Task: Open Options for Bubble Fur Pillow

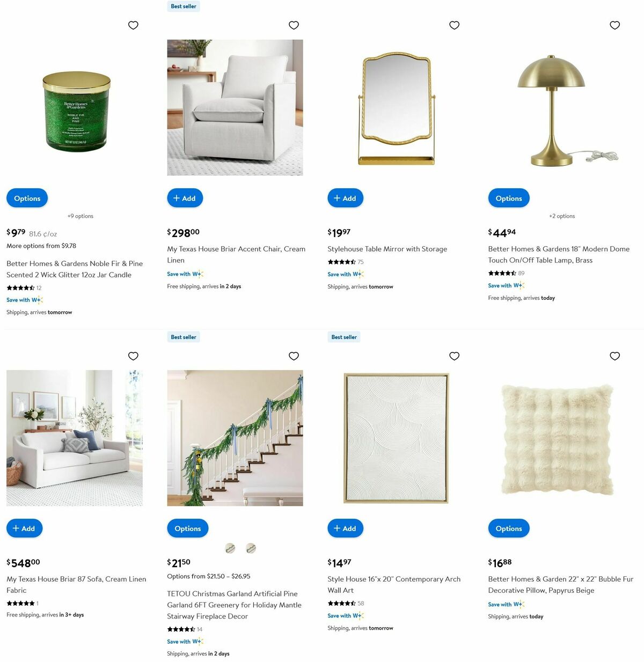Action: click(509, 528)
